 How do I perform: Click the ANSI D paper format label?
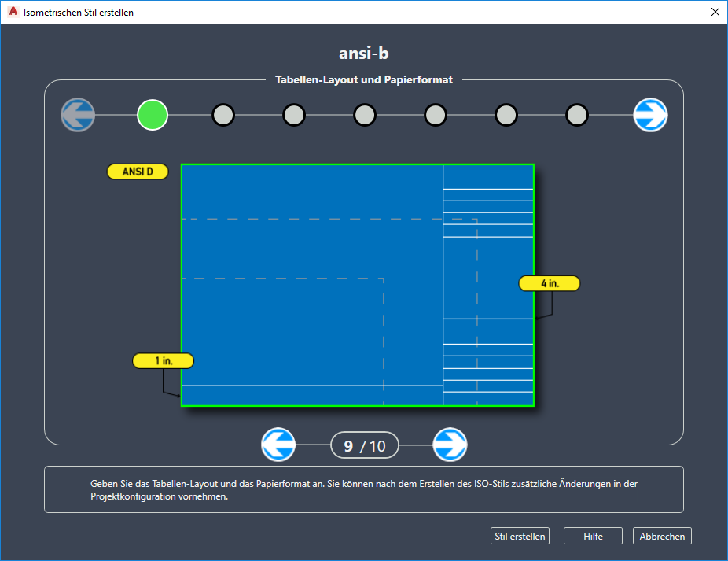coord(138,172)
